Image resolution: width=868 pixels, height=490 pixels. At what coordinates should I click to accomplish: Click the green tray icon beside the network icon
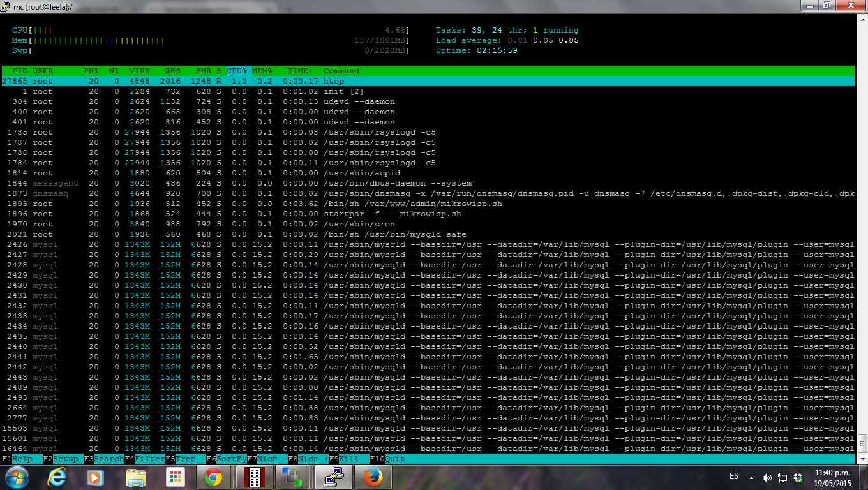798,477
